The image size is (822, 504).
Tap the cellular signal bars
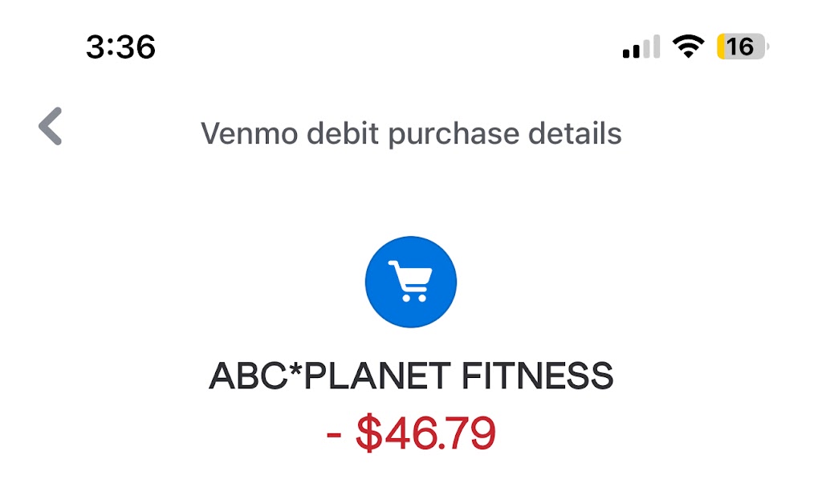pyautogui.click(x=641, y=47)
